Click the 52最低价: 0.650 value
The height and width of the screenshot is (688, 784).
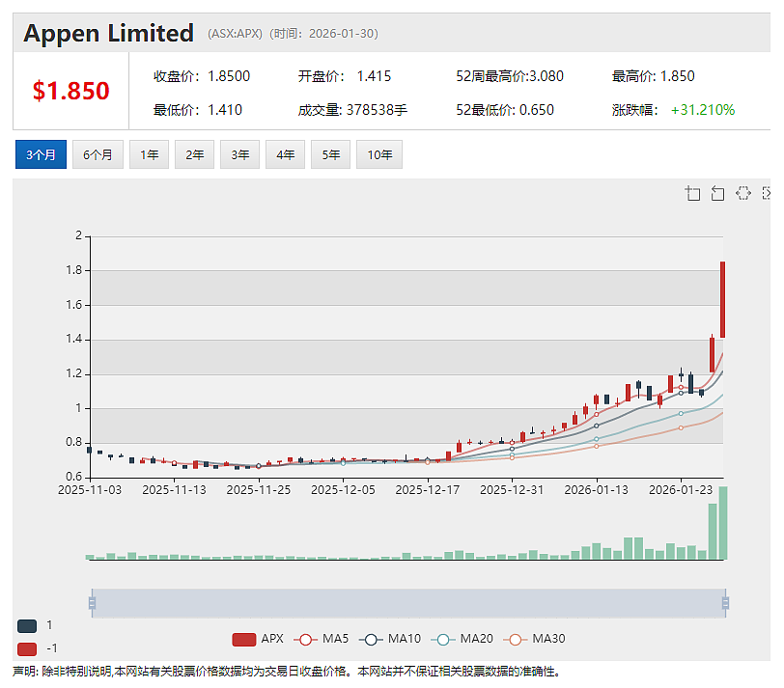(x=505, y=110)
